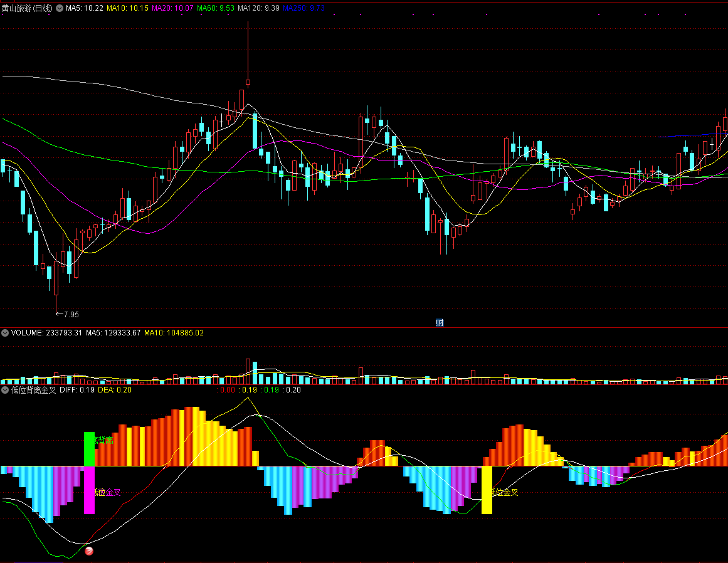Click the green 底背离 signal label
This screenshot has height=563, width=728.
pyautogui.click(x=103, y=440)
